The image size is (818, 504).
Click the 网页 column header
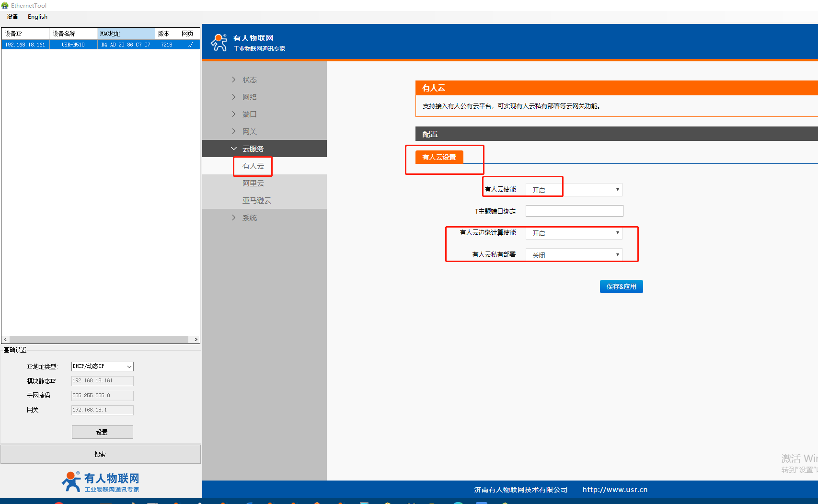tap(189, 34)
